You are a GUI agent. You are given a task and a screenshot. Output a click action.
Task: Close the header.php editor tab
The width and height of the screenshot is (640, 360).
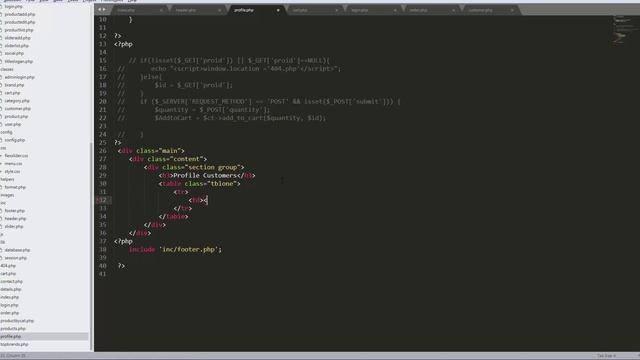tap(220, 10)
